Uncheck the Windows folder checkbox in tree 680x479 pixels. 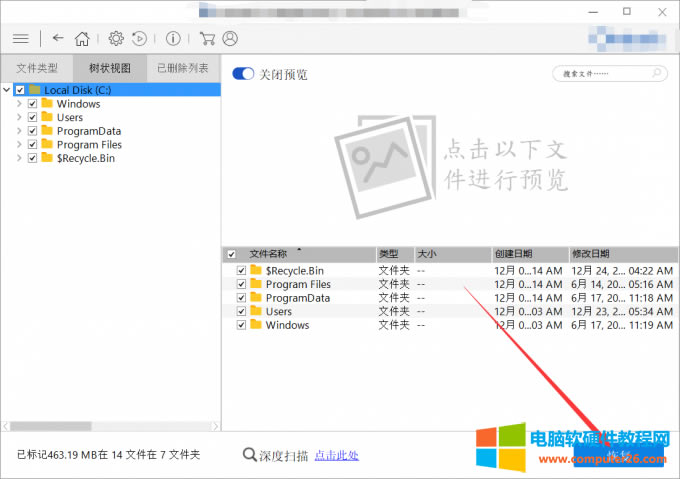33,104
